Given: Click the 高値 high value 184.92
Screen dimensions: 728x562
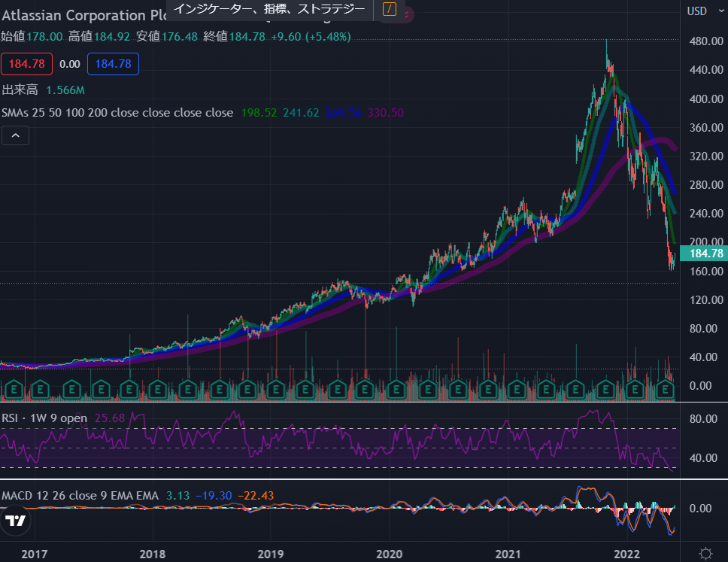Looking at the screenshot, I should click(x=112, y=36).
